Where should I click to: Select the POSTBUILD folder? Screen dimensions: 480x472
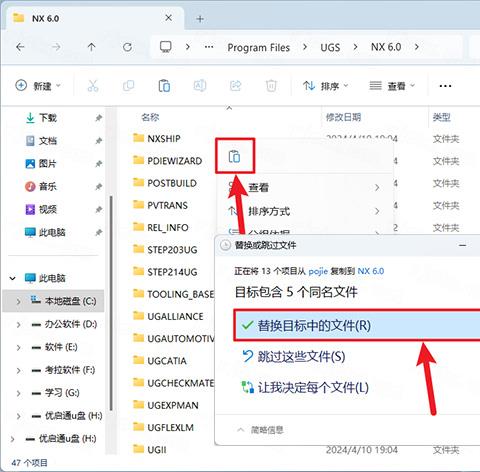[165, 183]
